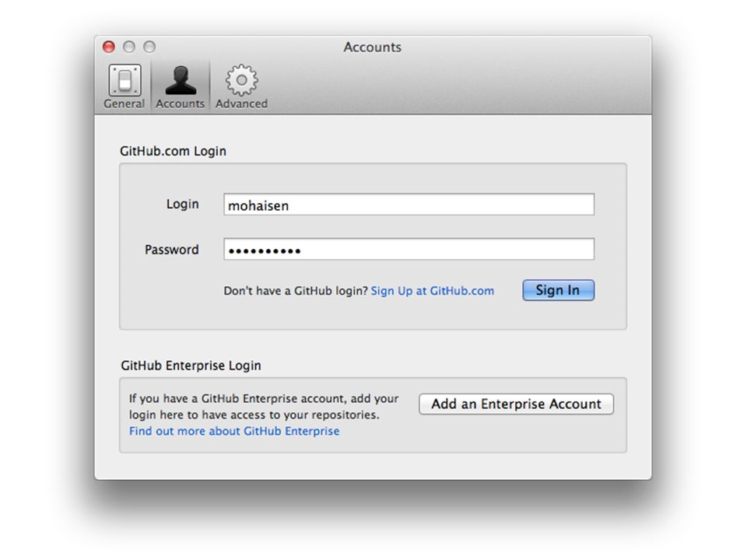The width and height of the screenshot is (747, 560).
Task: Click the "Accounts" window title text
Action: 373,47
